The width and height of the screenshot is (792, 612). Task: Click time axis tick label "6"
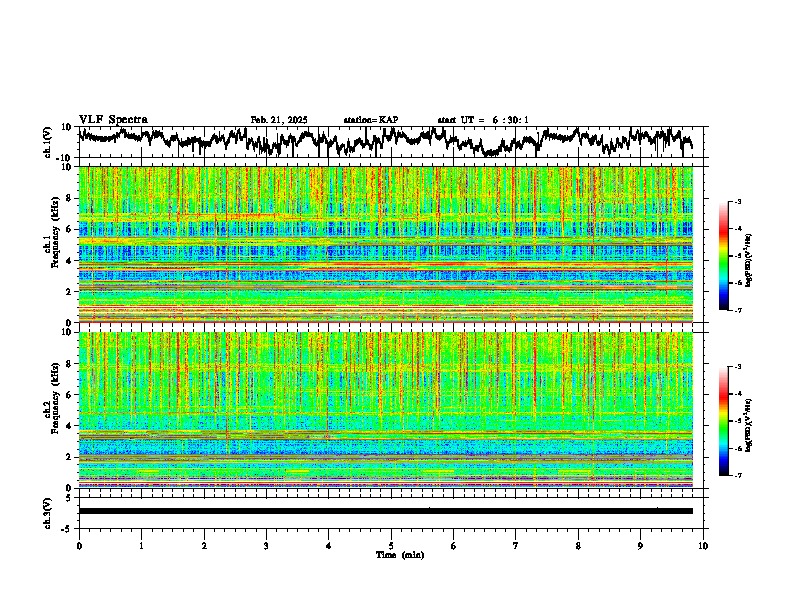pos(454,546)
